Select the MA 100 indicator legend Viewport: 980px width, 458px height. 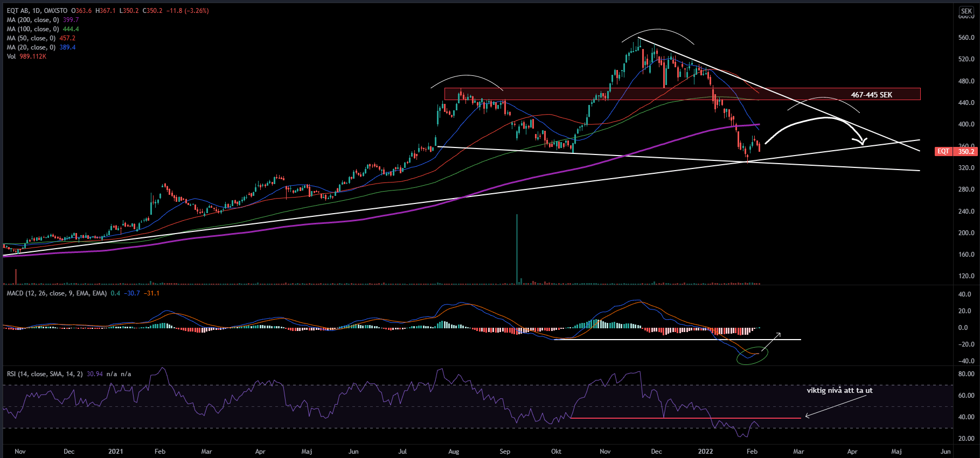point(33,29)
